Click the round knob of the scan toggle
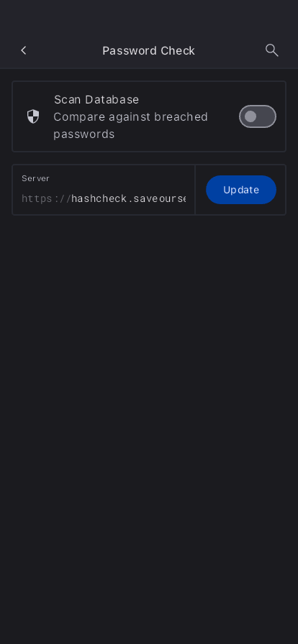 (x=250, y=116)
